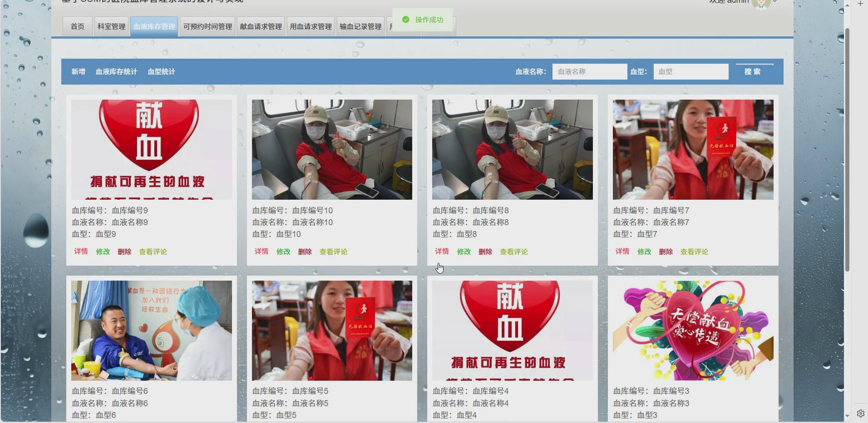Open 详情 for 血库编号9

[x=81, y=251]
